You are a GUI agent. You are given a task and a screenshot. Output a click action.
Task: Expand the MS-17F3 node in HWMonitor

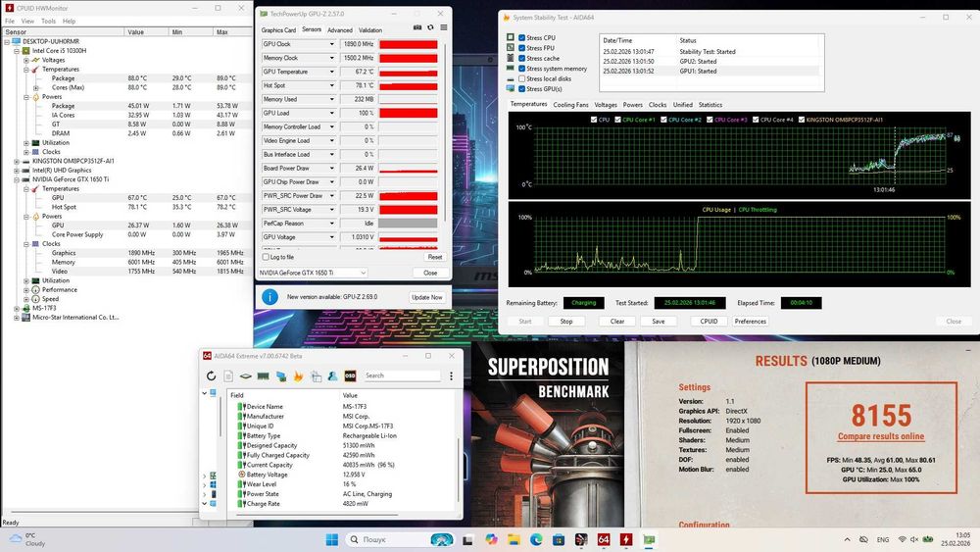[17, 308]
